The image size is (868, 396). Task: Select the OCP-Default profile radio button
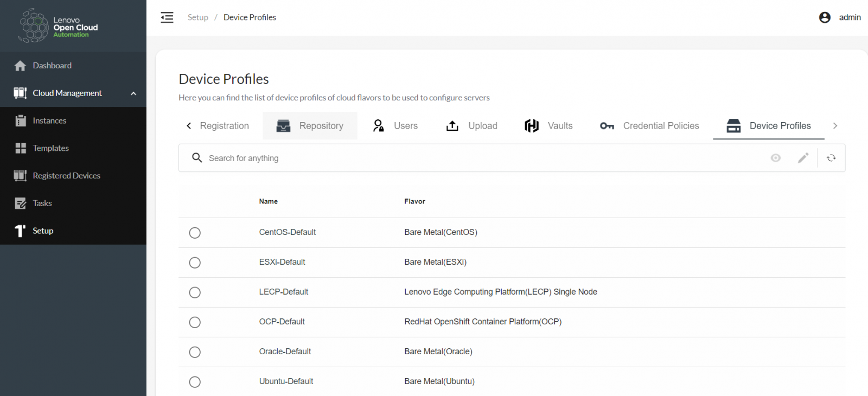pos(195,322)
